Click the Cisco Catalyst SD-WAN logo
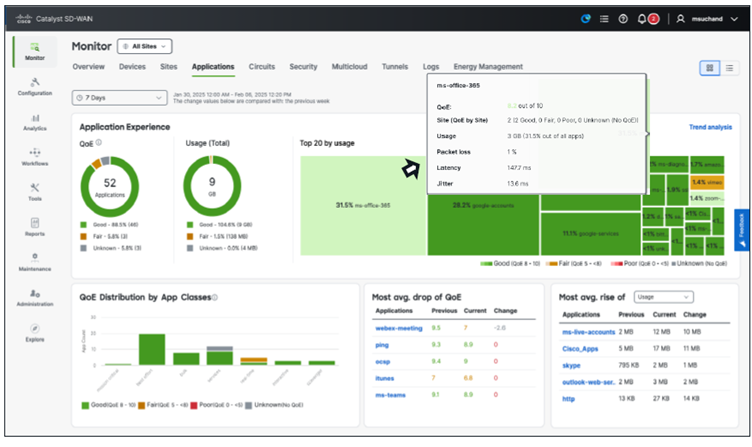 tap(54, 19)
